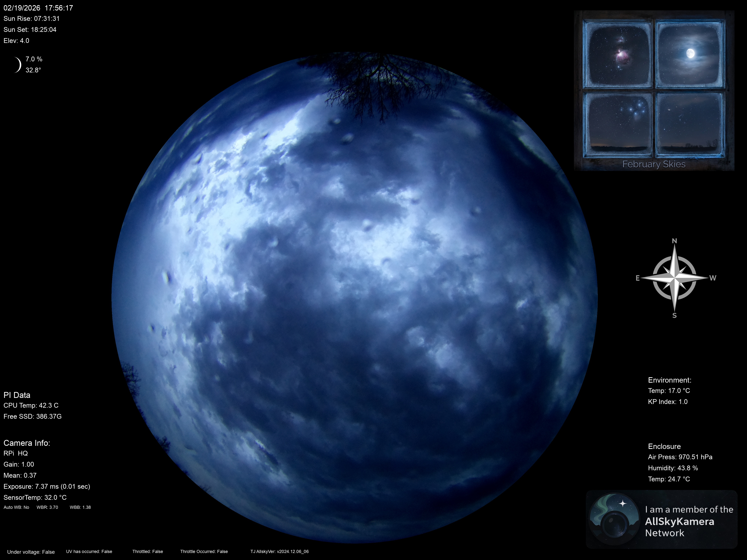Image resolution: width=747 pixels, height=560 pixels.
Task: Click the TJ AllskyVer version text
Action: coord(279,552)
